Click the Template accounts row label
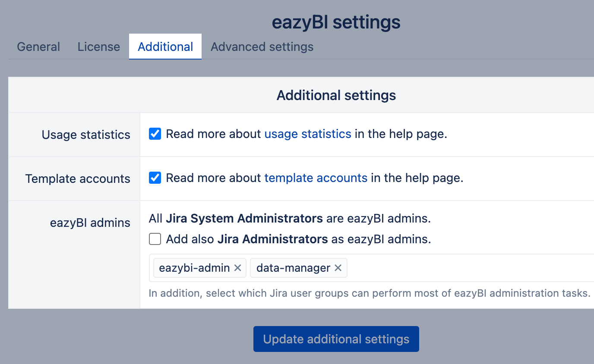The height and width of the screenshot is (364, 594). [x=78, y=179]
